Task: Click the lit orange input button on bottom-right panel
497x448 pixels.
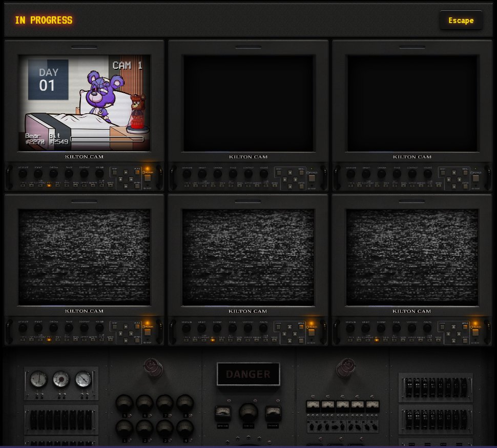Action: click(377, 339)
